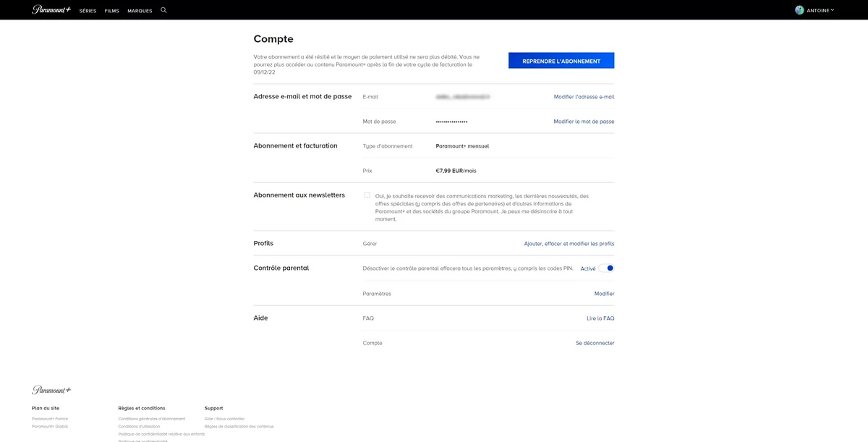Open Aide / Nous contacter link
The width and height of the screenshot is (868, 442).
[x=224, y=418]
